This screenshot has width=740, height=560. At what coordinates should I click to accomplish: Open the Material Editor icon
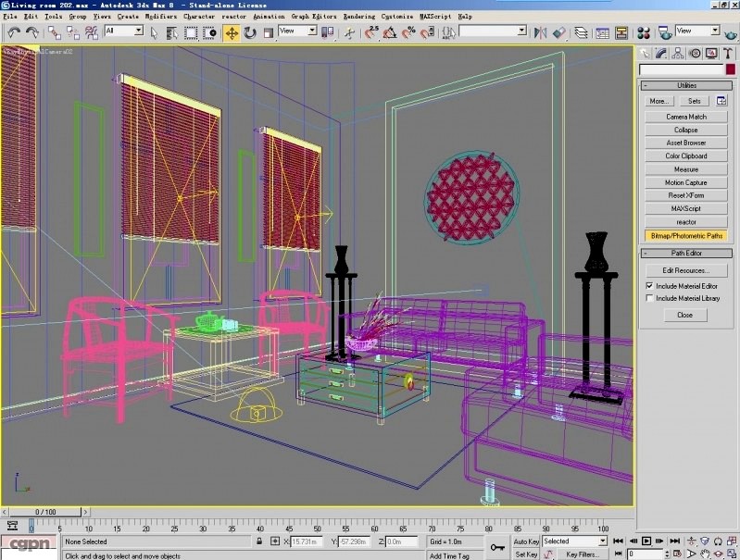(x=644, y=32)
